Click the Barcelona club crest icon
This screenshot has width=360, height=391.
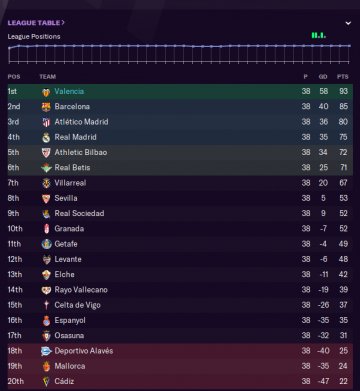(46, 107)
